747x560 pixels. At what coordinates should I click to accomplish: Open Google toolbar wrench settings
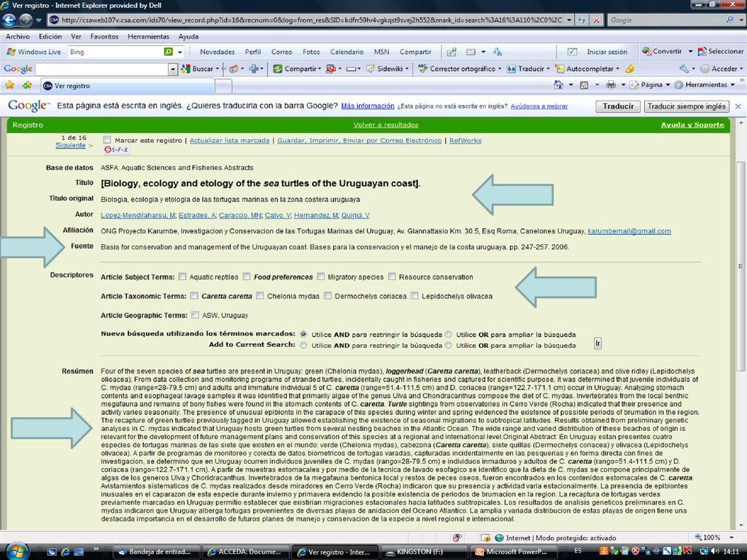click(x=684, y=69)
